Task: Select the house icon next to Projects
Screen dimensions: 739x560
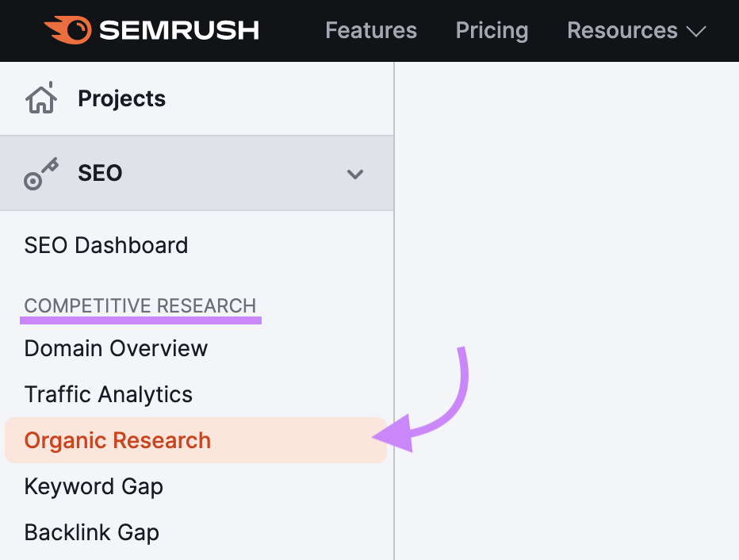Action: click(40, 98)
